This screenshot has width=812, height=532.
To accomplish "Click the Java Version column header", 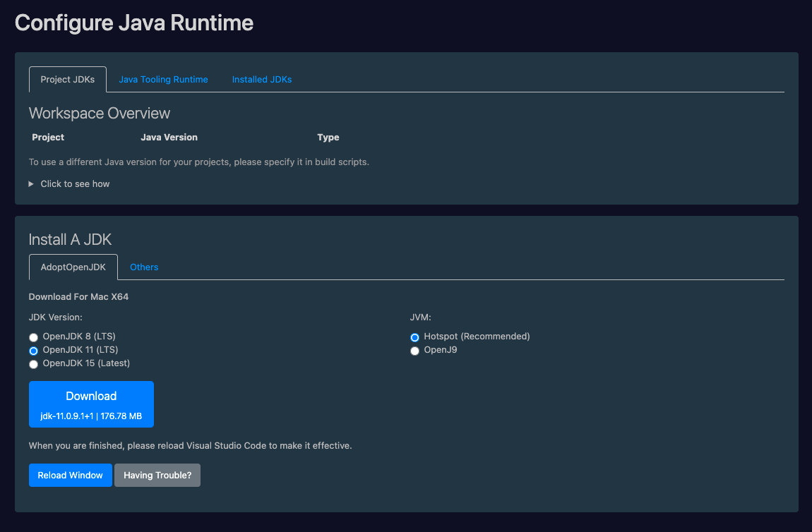I will [169, 137].
